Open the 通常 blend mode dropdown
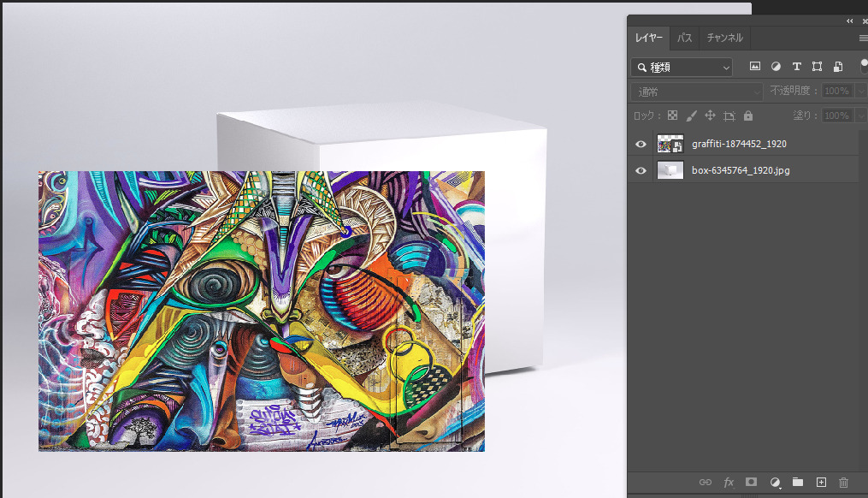The image size is (868, 498). point(697,92)
